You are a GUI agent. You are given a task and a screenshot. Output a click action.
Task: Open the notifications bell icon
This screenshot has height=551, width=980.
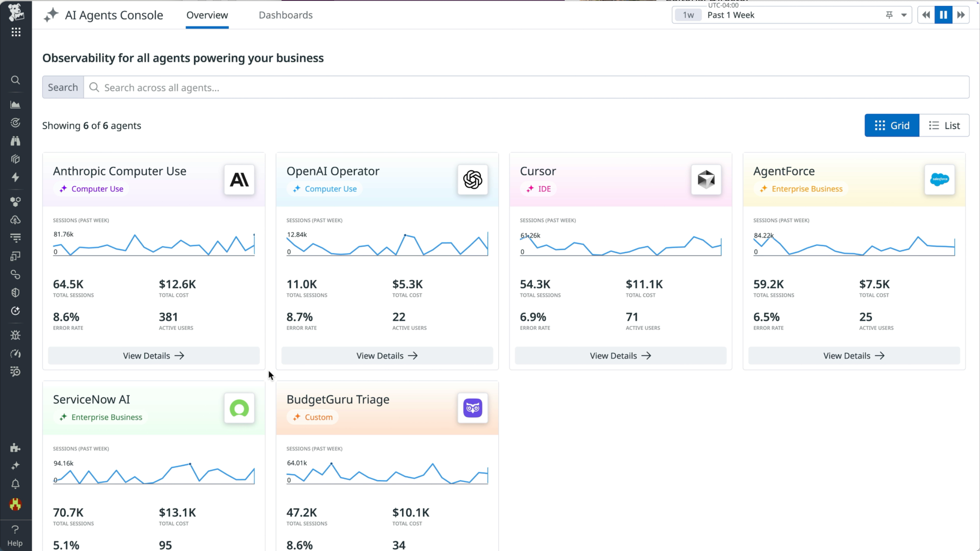[16, 484]
